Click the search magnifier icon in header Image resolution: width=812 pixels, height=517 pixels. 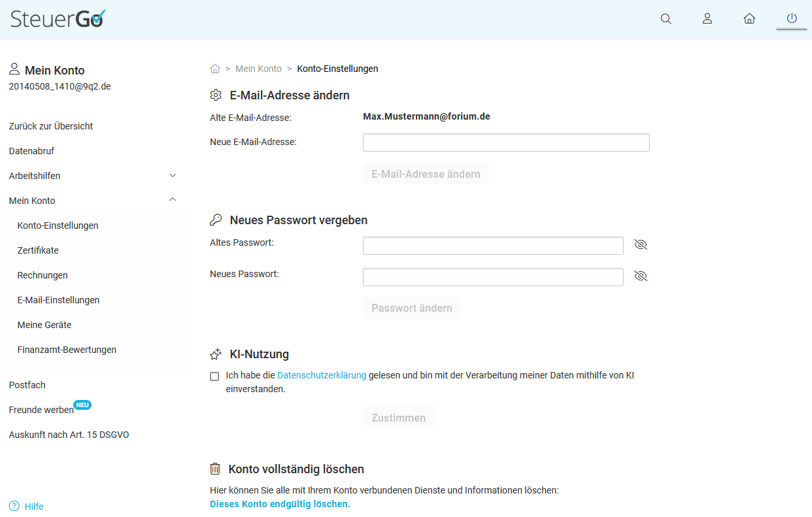click(x=666, y=19)
